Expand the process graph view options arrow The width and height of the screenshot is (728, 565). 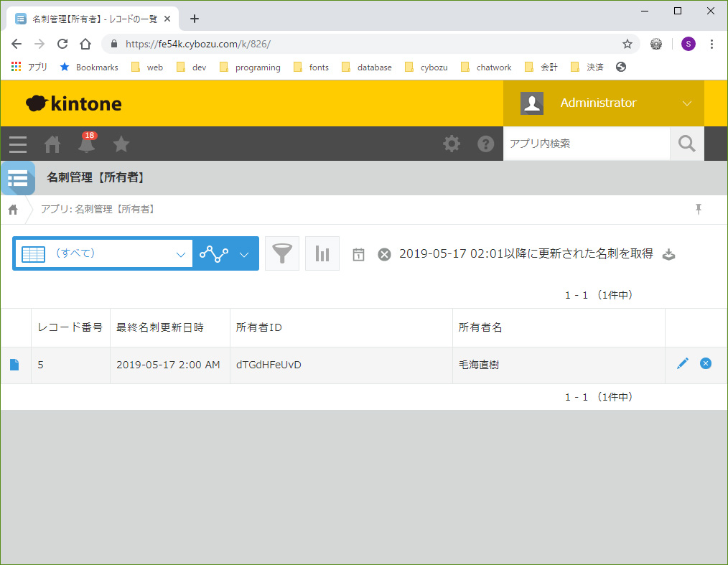click(244, 254)
